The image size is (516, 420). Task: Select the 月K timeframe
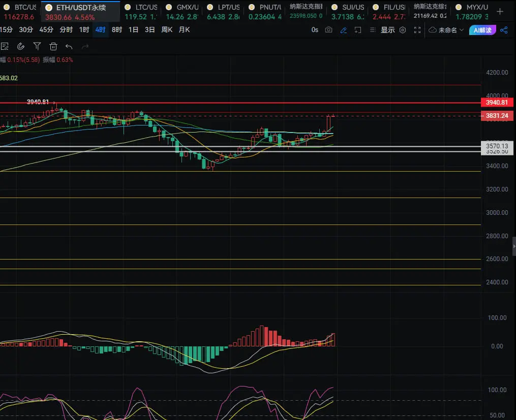184,29
